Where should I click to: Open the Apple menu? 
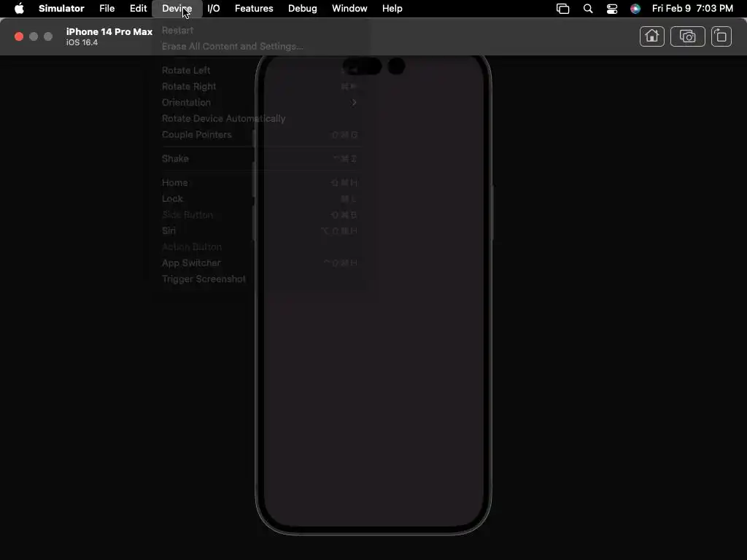pyautogui.click(x=19, y=9)
